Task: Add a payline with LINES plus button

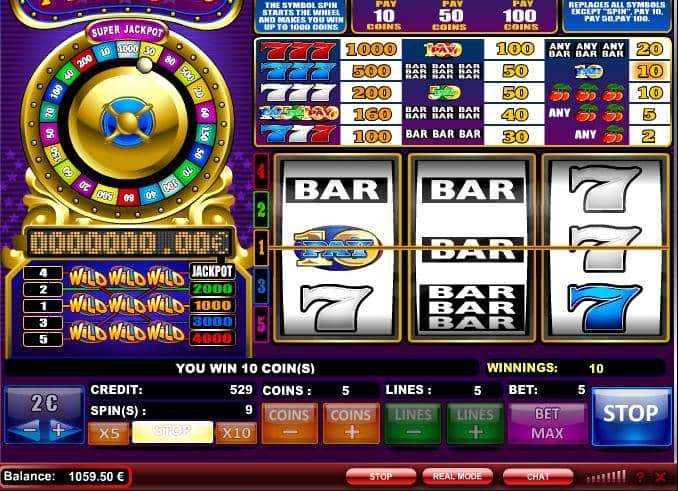Action: (475, 424)
